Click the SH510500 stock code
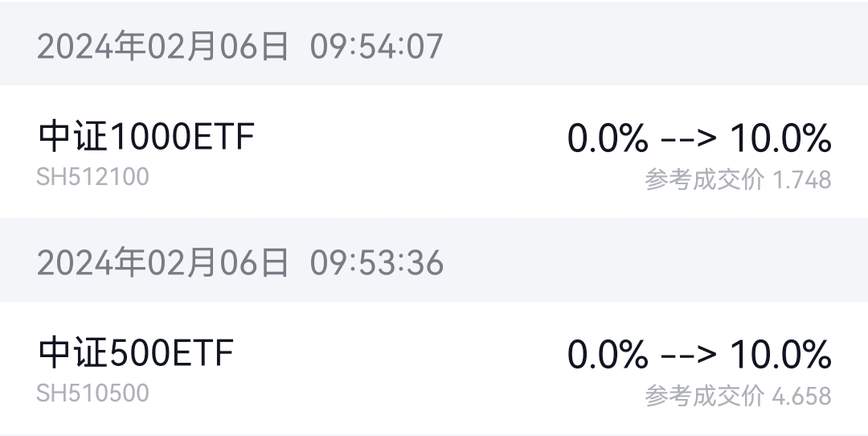Image resolution: width=868 pixels, height=436 pixels. click(x=92, y=393)
